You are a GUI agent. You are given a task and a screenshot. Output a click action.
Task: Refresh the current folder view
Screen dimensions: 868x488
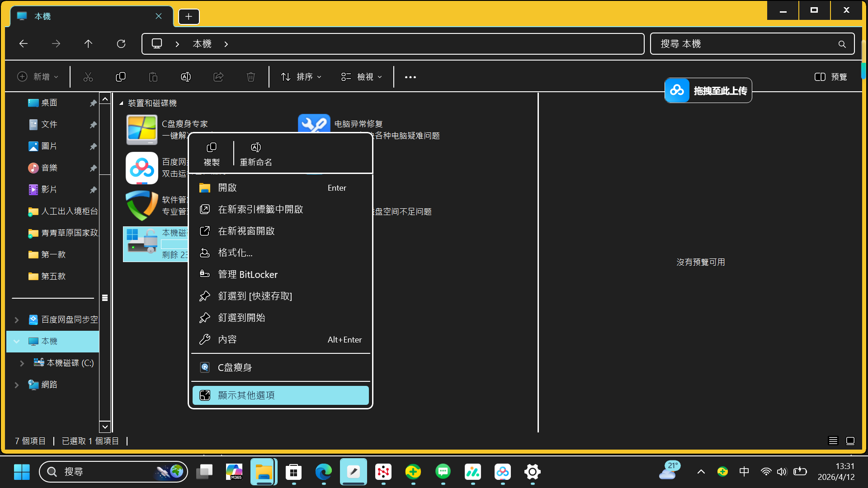coord(121,44)
